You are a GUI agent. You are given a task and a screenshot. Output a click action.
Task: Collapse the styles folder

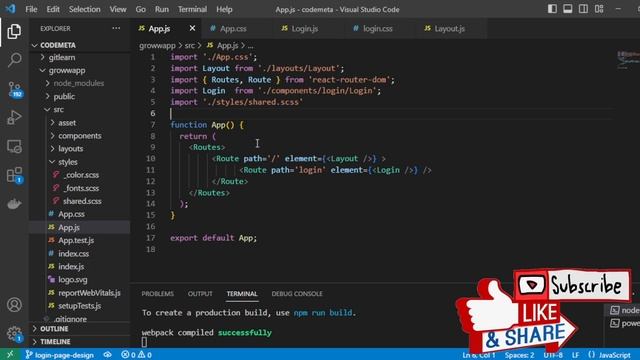pos(80,162)
